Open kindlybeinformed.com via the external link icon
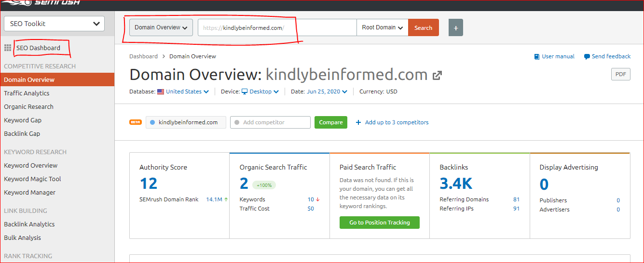The width and height of the screenshot is (644, 263). [x=437, y=76]
